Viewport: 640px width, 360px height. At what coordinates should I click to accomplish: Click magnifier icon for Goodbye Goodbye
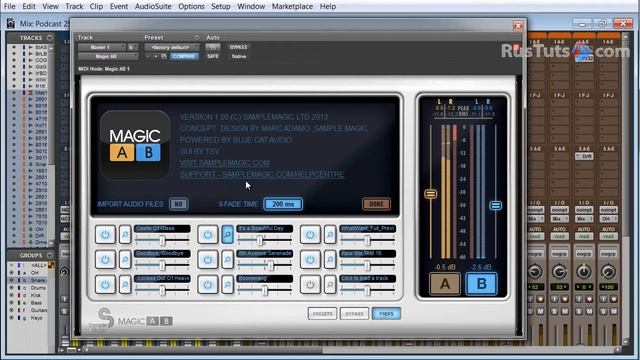[125, 260]
